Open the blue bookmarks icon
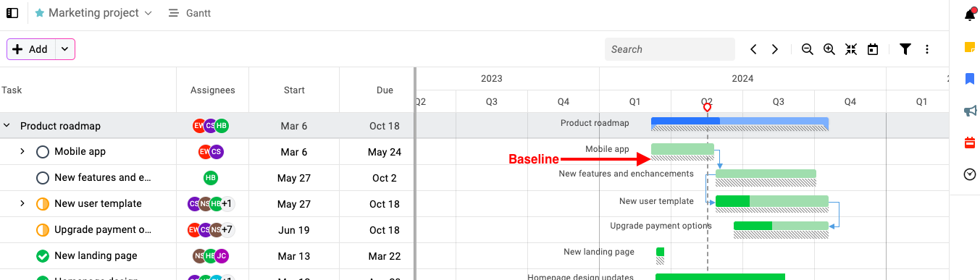Image resolution: width=980 pixels, height=280 pixels. click(970, 79)
